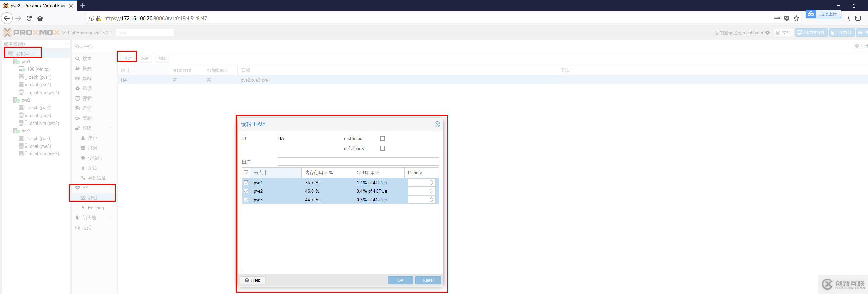
Task: Collapse the pve1 tree node
Action: 11,62
